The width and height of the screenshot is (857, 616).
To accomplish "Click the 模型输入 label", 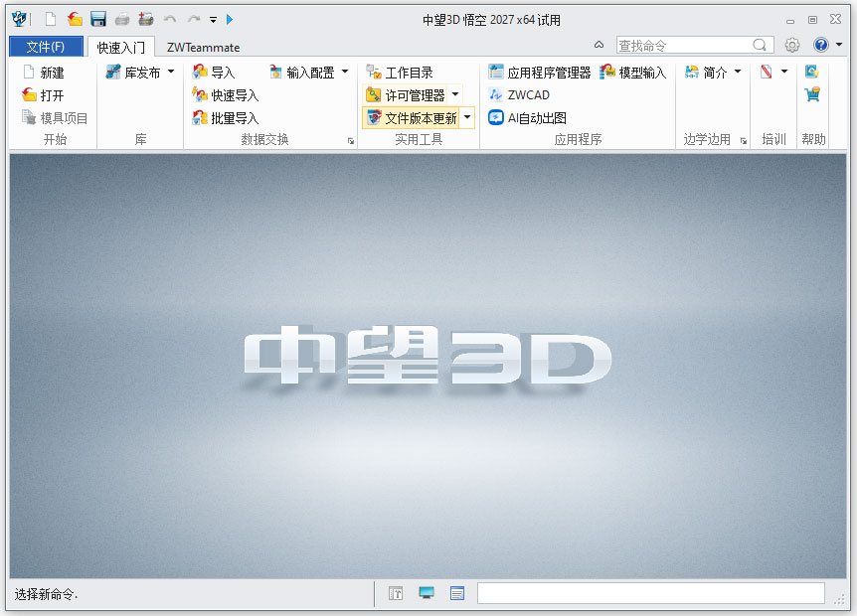I will tap(642, 73).
